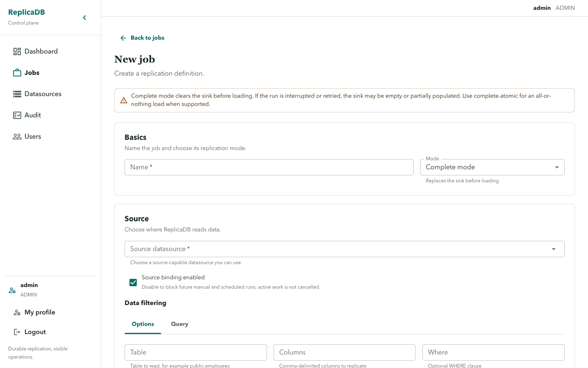Uncheck Source binding enabled checkbox
Screen dimensions: 588x368
[x=133, y=283]
